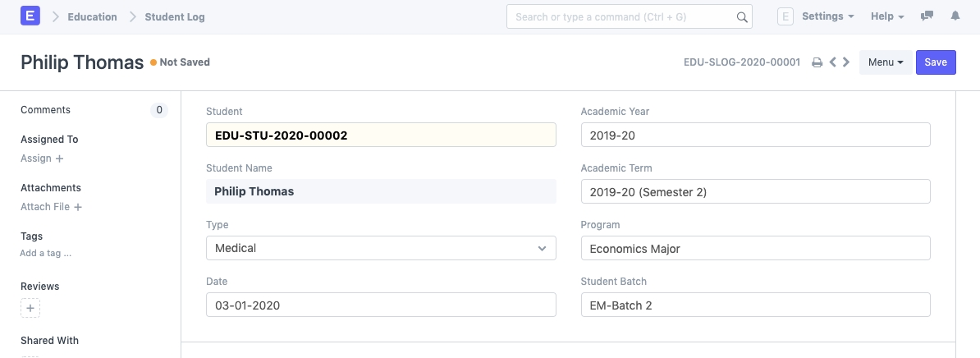This screenshot has width=980, height=358.
Task: Open the Help menu
Action: click(887, 16)
